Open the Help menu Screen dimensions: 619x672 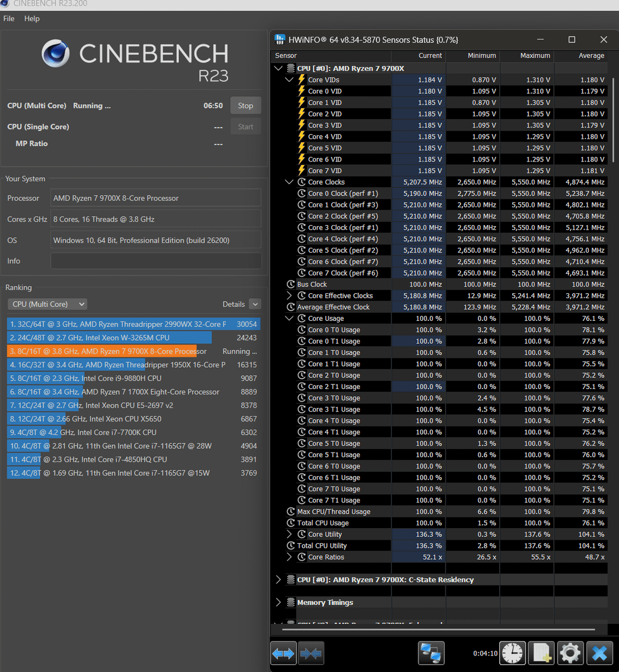[32, 18]
